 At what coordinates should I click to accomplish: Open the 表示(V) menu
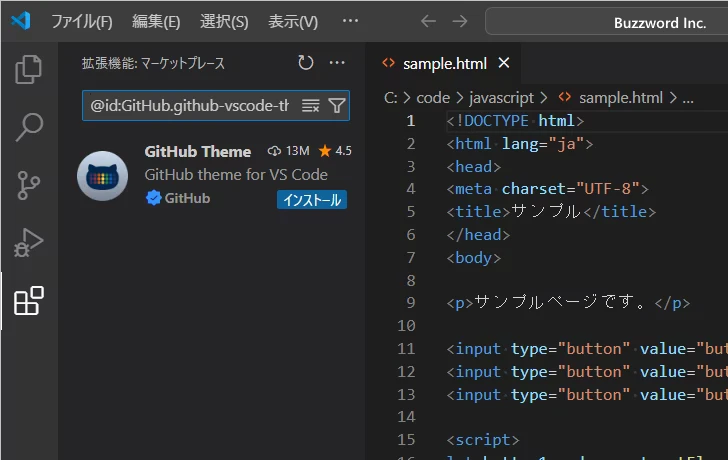[293, 21]
